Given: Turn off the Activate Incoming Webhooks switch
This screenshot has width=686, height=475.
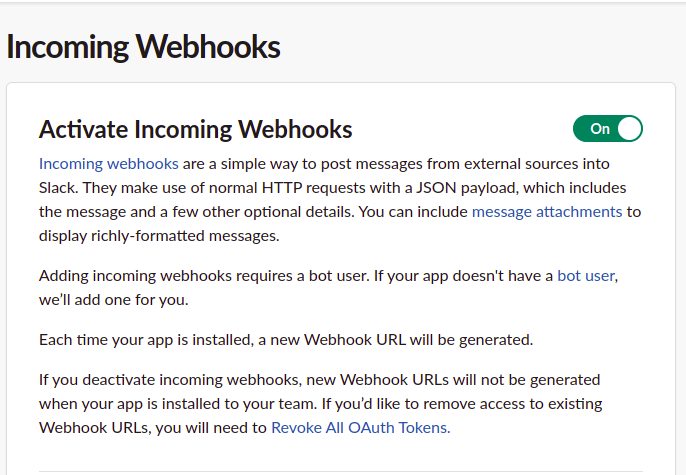Looking at the screenshot, I should tap(607, 129).
